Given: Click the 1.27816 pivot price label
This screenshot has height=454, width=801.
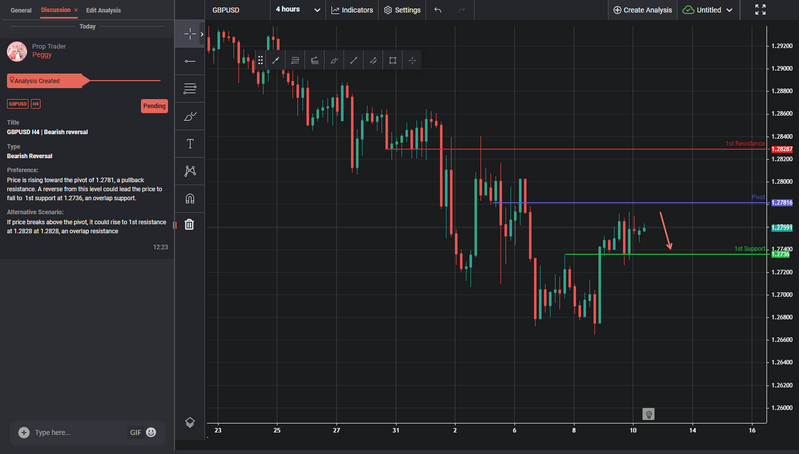Looking at the screenshot, I should (782, 203).
